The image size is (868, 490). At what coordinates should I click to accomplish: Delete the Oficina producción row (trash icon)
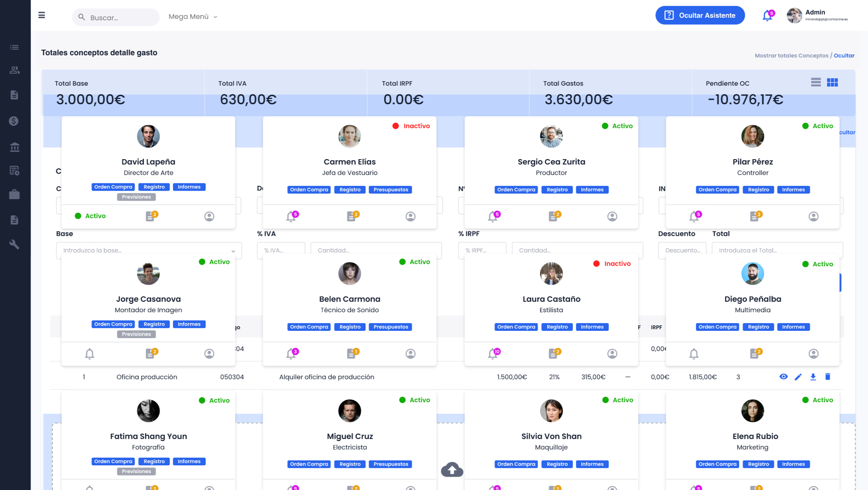[828, 376]
